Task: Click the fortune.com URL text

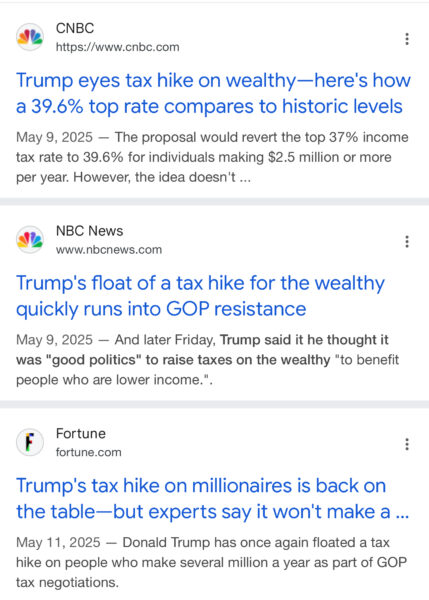Action: pos(88,452)
